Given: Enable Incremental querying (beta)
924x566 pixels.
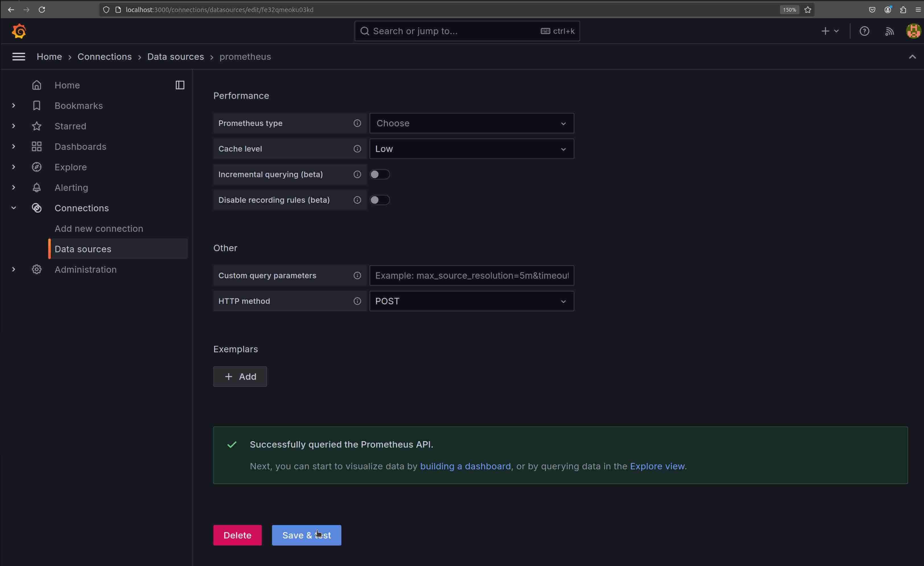Looking at the screenshot, I should (x=380, y=174).
